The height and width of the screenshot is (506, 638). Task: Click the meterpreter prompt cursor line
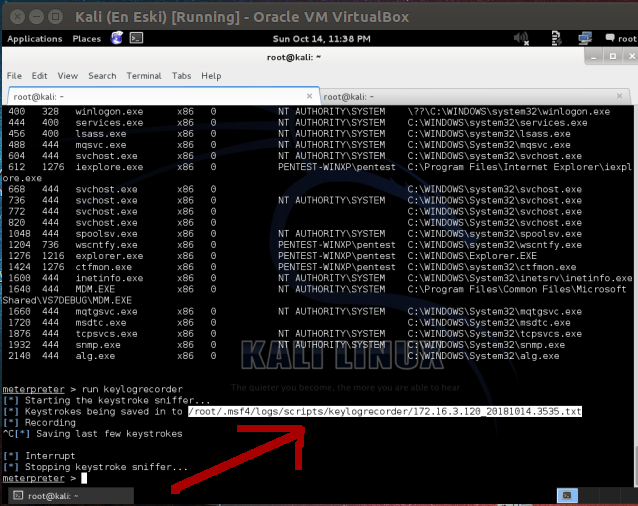click(45, 478)
